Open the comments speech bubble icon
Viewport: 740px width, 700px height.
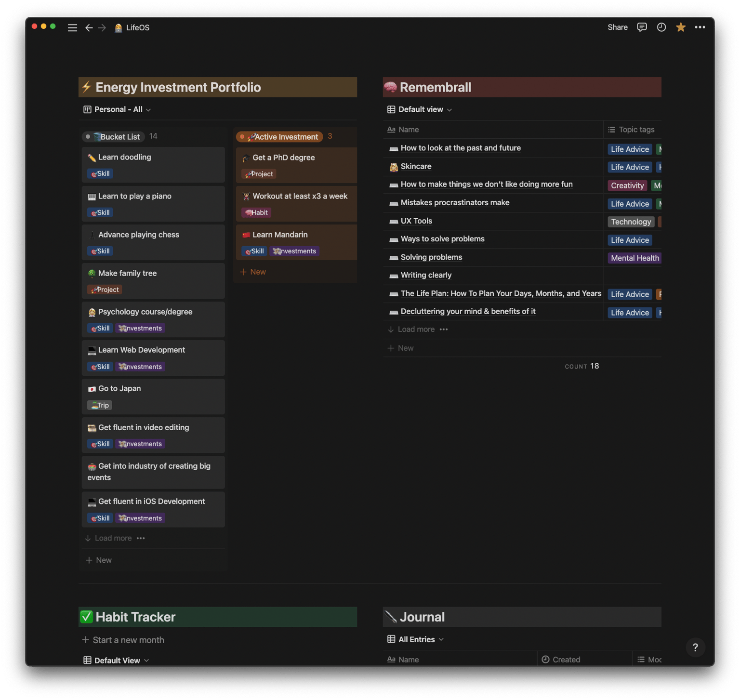pos(642,27)
